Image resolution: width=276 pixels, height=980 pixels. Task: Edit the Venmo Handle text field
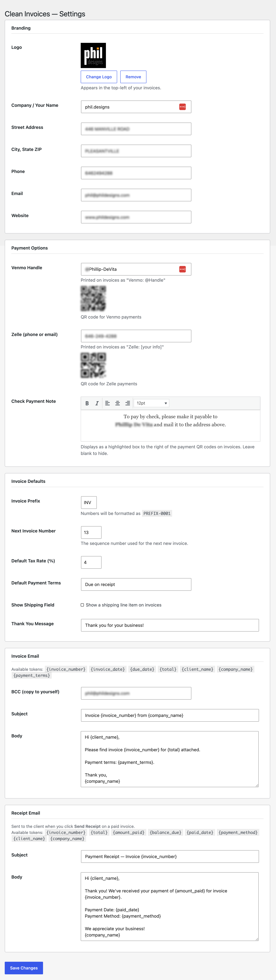click(x=136, y=269)
